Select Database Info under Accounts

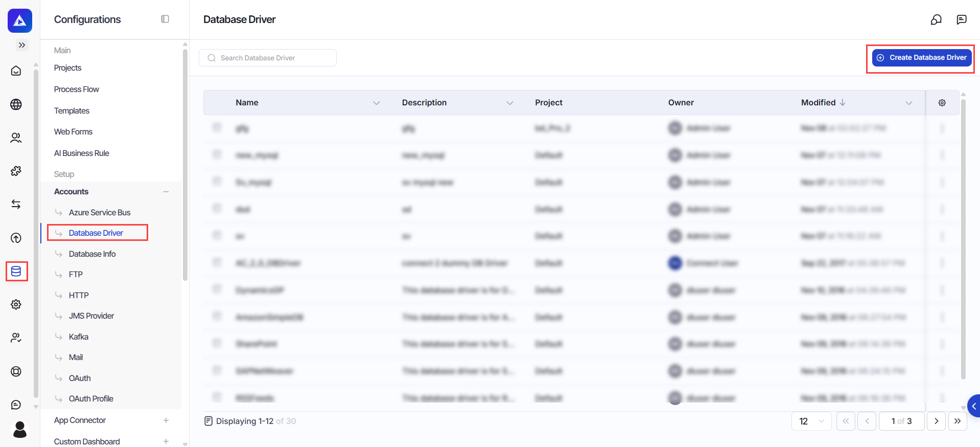click(x=92, y=254)
